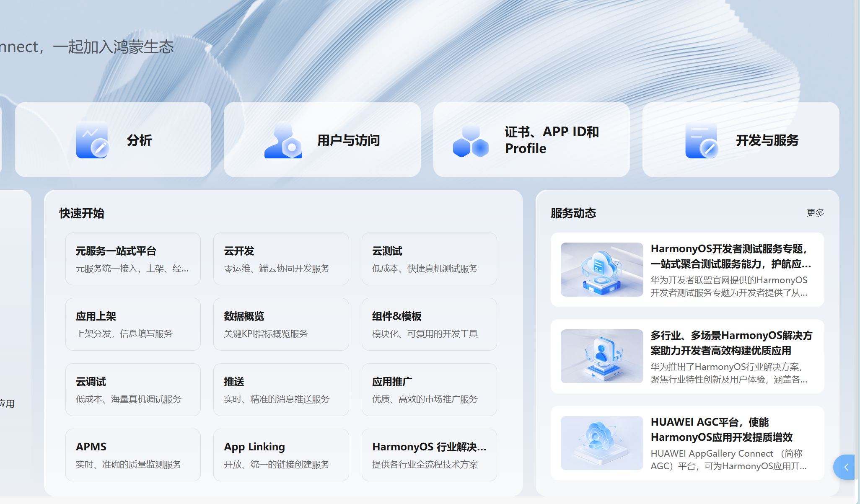Open the 应用上架 app release card
The height and width of the screenshot is (504, 860).
point(133,324)
